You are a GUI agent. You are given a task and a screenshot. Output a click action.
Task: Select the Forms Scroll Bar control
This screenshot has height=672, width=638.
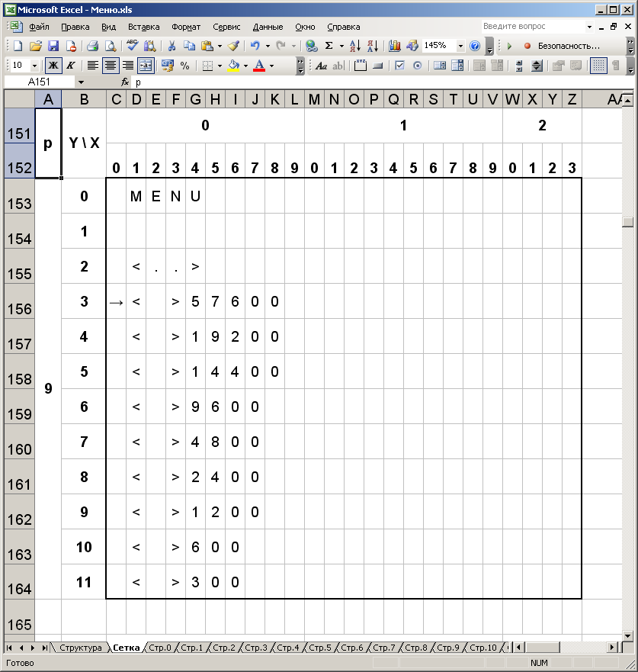click(519, 66)
